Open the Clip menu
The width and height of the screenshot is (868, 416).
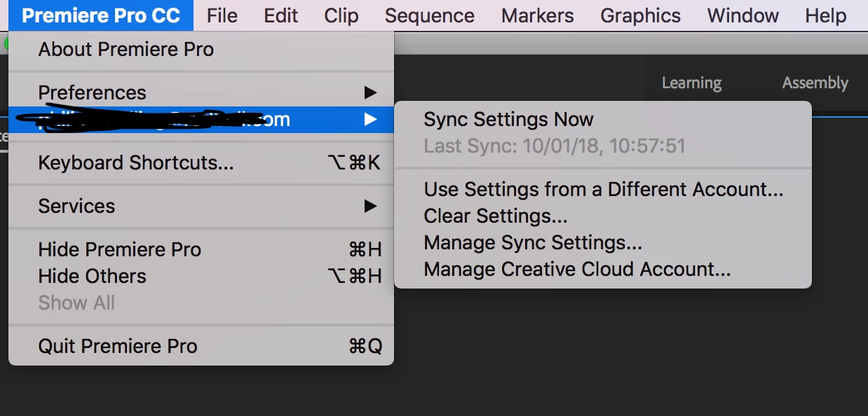[341, 15]
